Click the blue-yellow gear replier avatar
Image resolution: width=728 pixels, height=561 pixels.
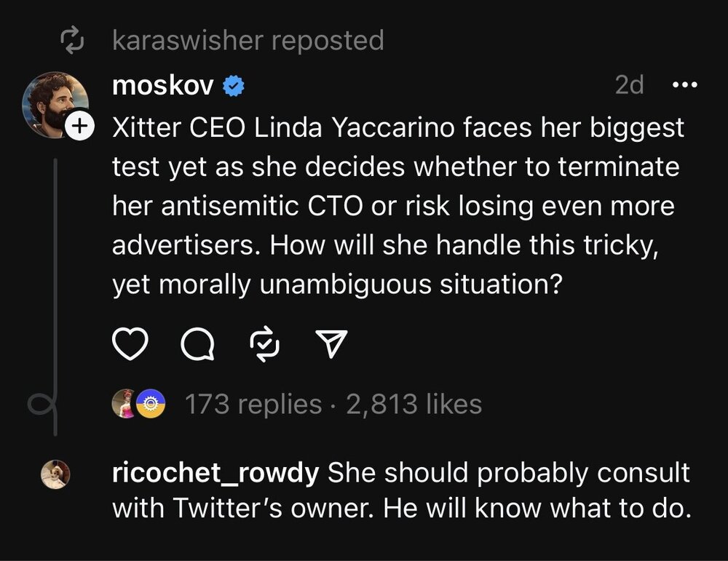point(151,405)
